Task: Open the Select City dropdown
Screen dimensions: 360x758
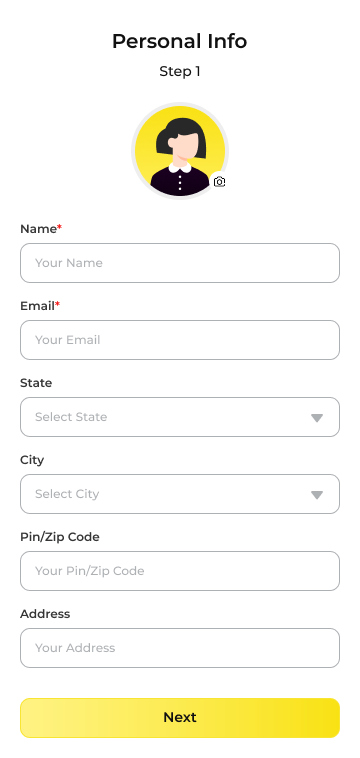Action: (180, 494)
